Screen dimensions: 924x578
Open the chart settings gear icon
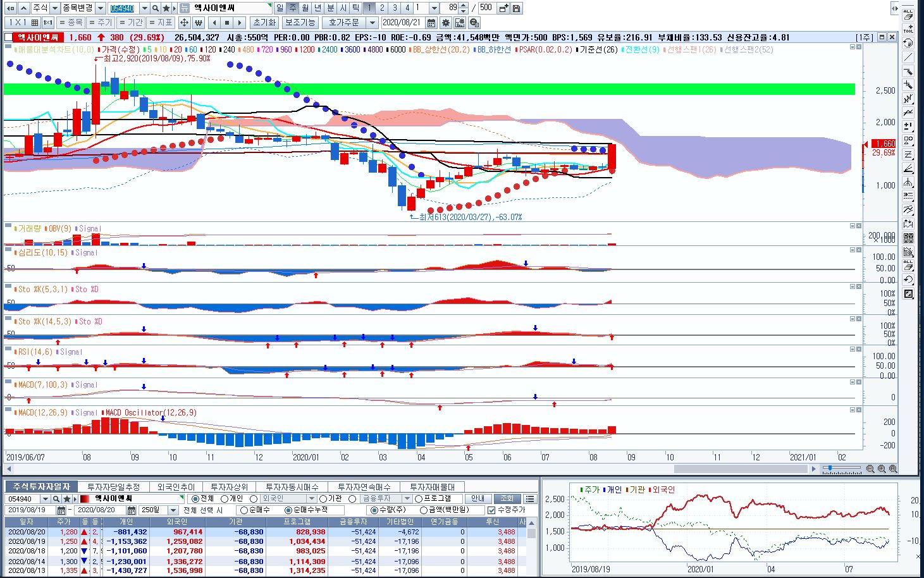pos(446,23)
